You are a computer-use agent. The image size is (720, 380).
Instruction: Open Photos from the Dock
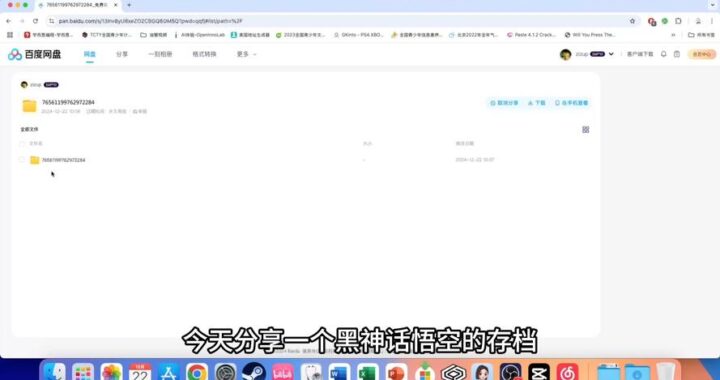(x=112, y=372)
